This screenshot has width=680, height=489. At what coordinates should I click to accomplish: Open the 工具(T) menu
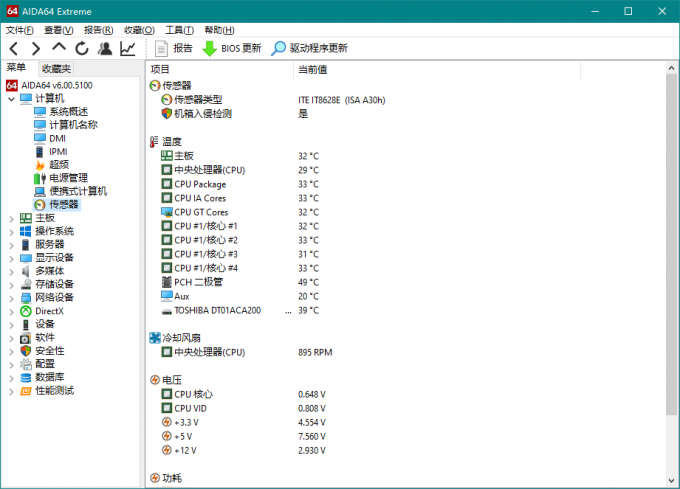click(x=179, y=30)
